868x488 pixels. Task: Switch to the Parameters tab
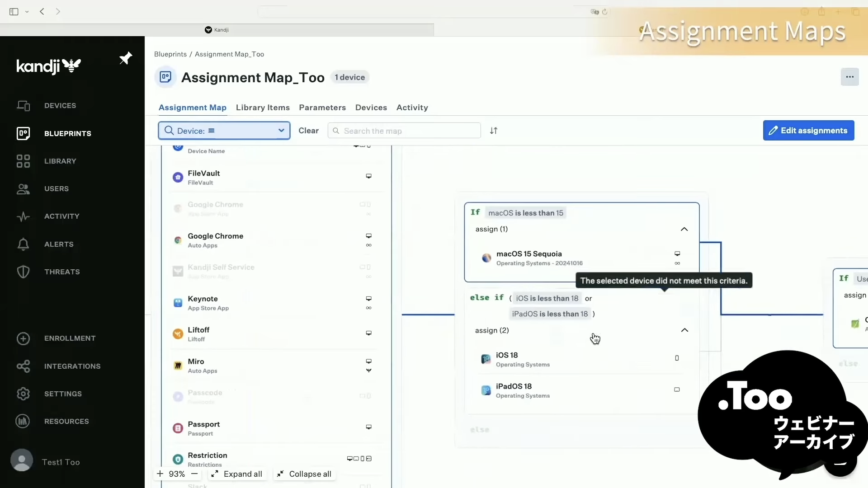coord(322,108)
